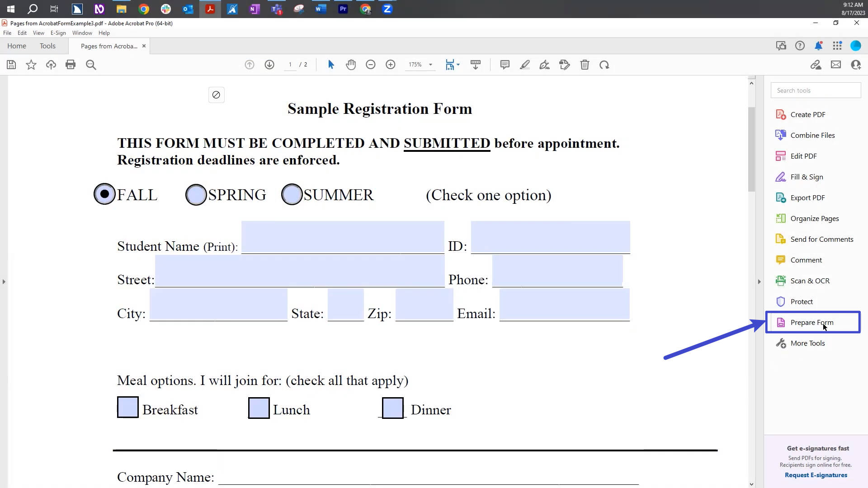
Task: Open the Window menu
Action: tap(82, 33)
